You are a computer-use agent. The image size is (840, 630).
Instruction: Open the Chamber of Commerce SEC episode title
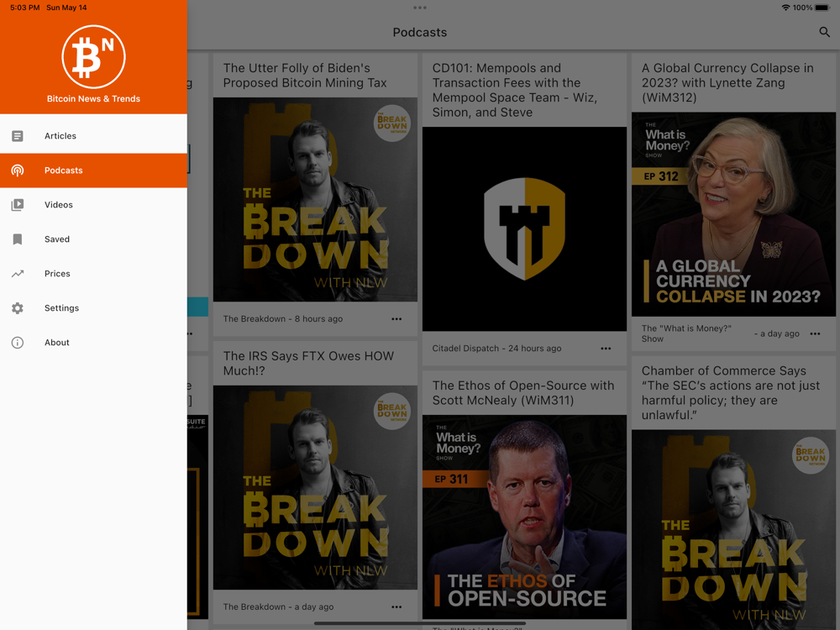[x=731, y=392]
